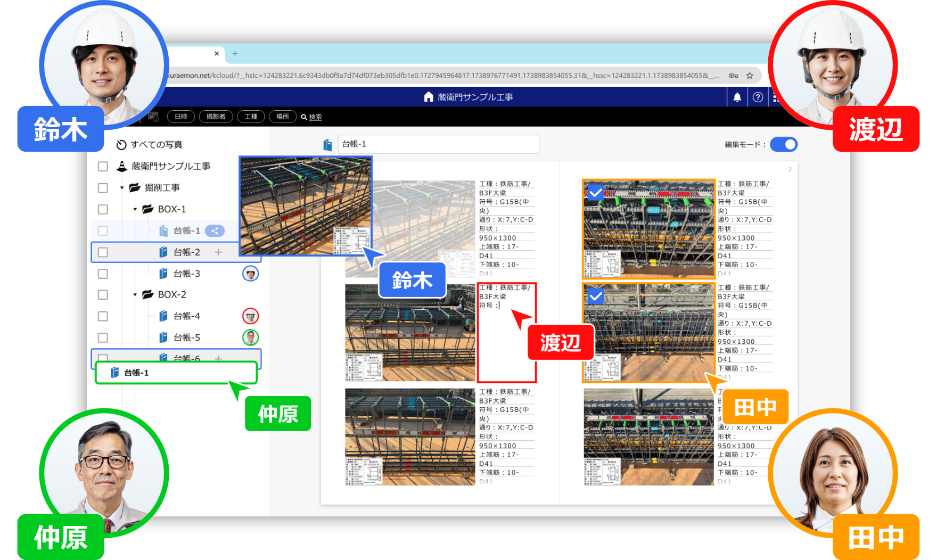Screen dimensions: 937x560
Task: Uncheck the middle selected photo on page 2
Action: tap(596, 295)
